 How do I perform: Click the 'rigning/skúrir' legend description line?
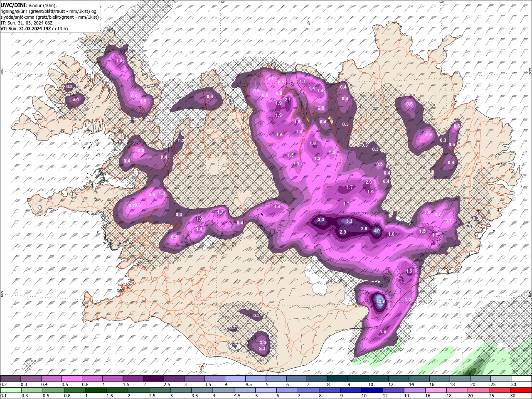pos(48,11)
